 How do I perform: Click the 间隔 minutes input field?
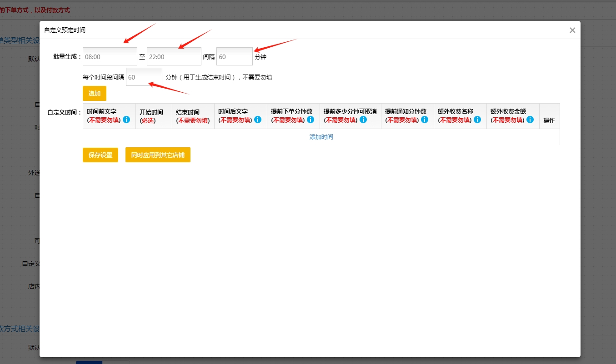point(234,57)
